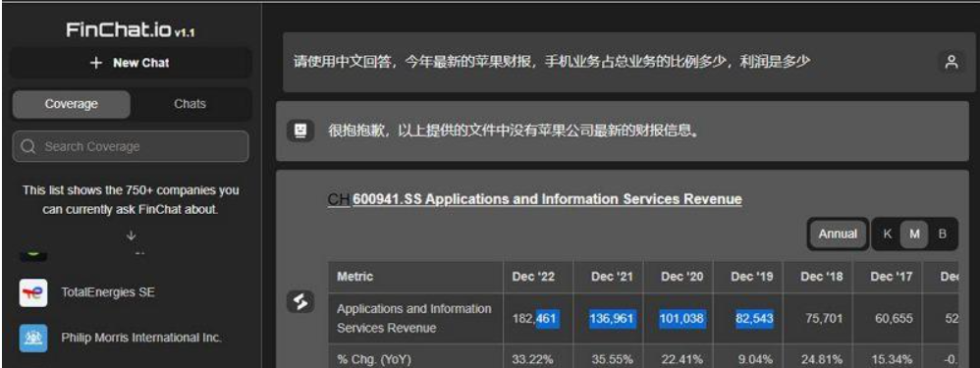This screenshot has width=980, height=368.
Task: Switch to the Chats tab
Action: (x=190, y=104)
